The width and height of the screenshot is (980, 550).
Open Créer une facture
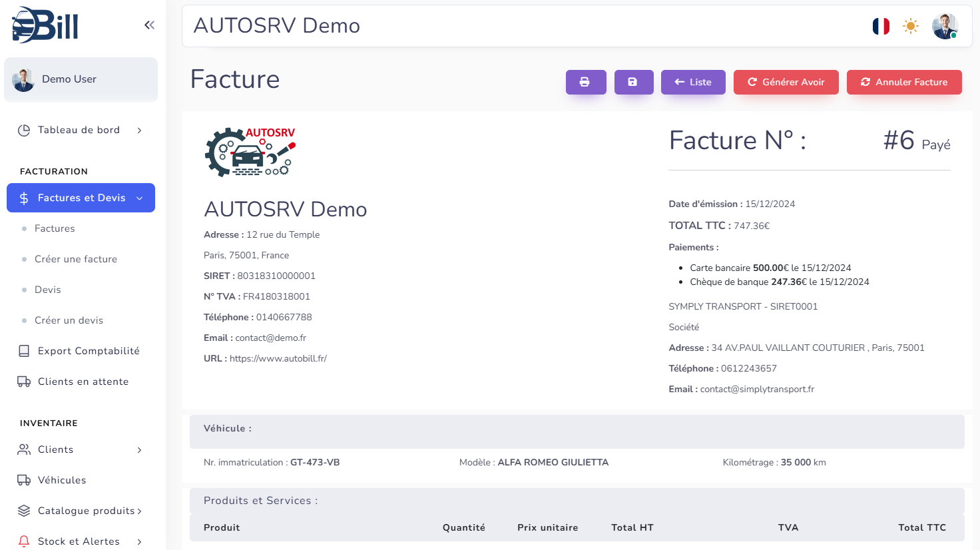pos(76,259)
